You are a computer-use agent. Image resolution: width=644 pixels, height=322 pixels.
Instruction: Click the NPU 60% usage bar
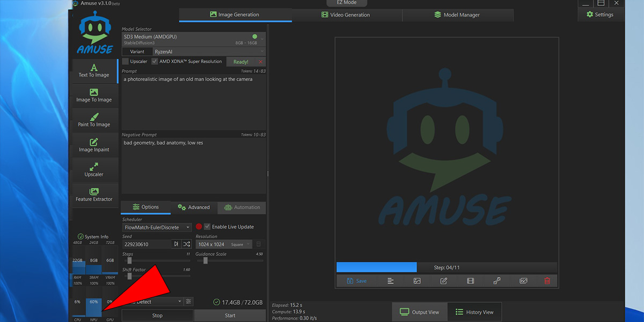pos(94,303)
